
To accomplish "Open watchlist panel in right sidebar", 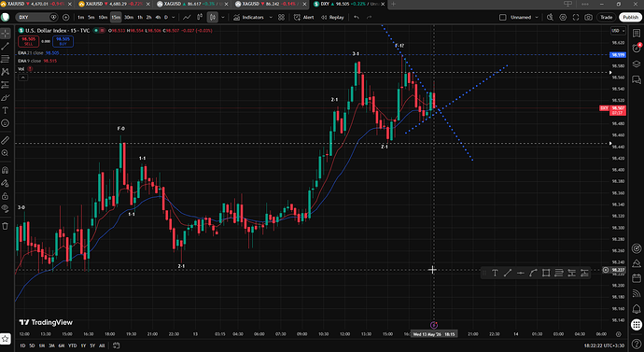I will pos(637,34).
